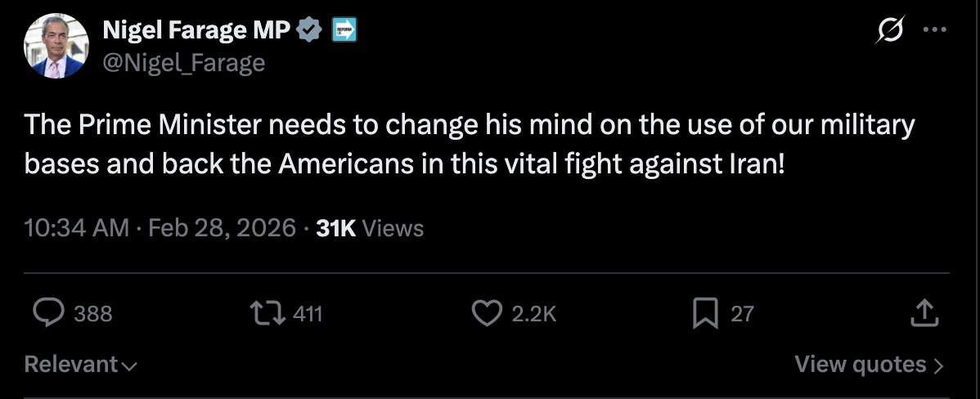
Task: Click the 388 replies count
Action: click(x=93, y=313)
